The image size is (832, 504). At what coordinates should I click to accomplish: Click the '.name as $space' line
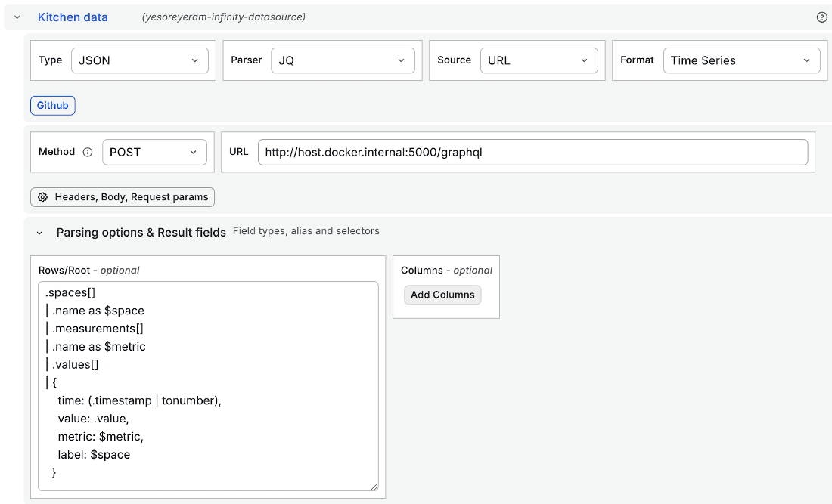[x=95, y=311]
